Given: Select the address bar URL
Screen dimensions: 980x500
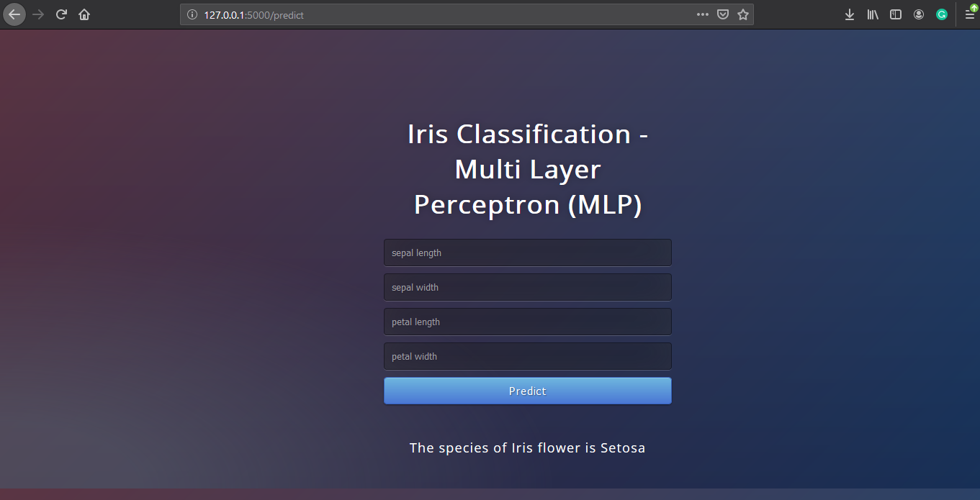Looking at the screenshot, I should tap(432, 14).
